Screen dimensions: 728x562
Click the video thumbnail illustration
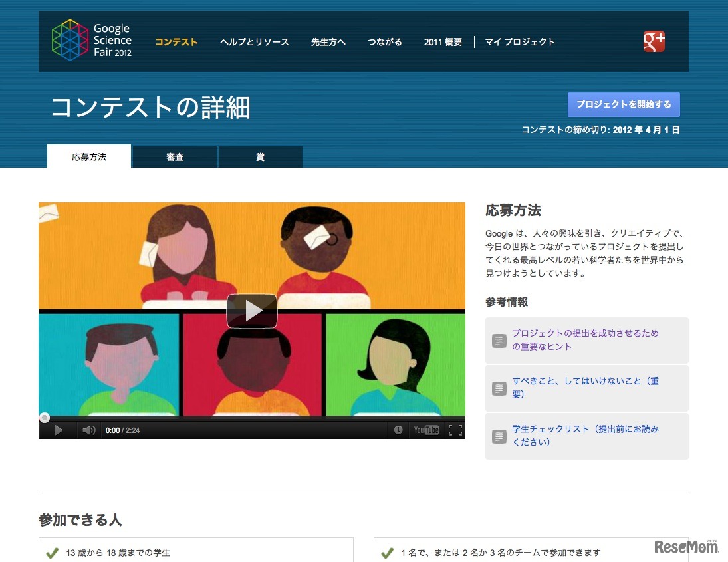pyautogui.click(x=252, y=309)
